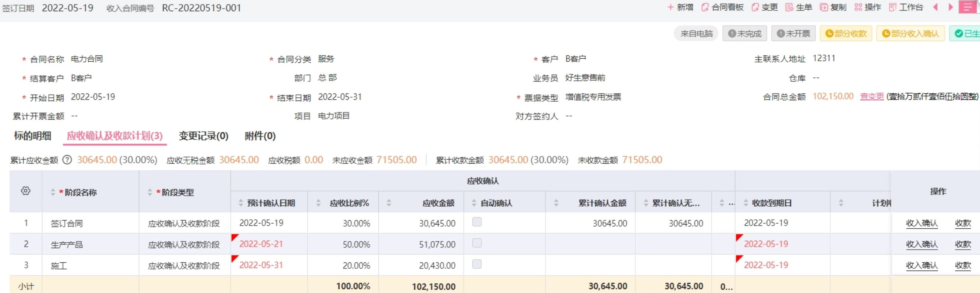Switch to the 标的明细 tab

[32, 136]
